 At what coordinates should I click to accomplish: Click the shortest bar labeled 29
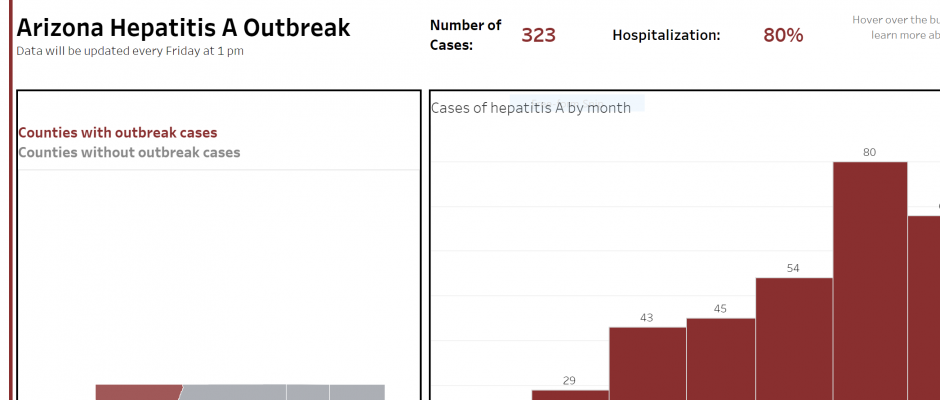coord(570,394)
